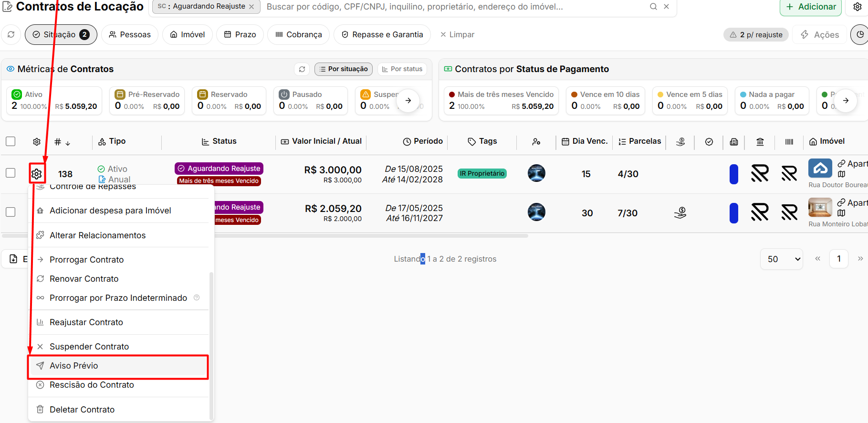Click the refresh icon beside Situação filter
The height and width of the screenshot is (423, 868).
[x=11, y=34]
